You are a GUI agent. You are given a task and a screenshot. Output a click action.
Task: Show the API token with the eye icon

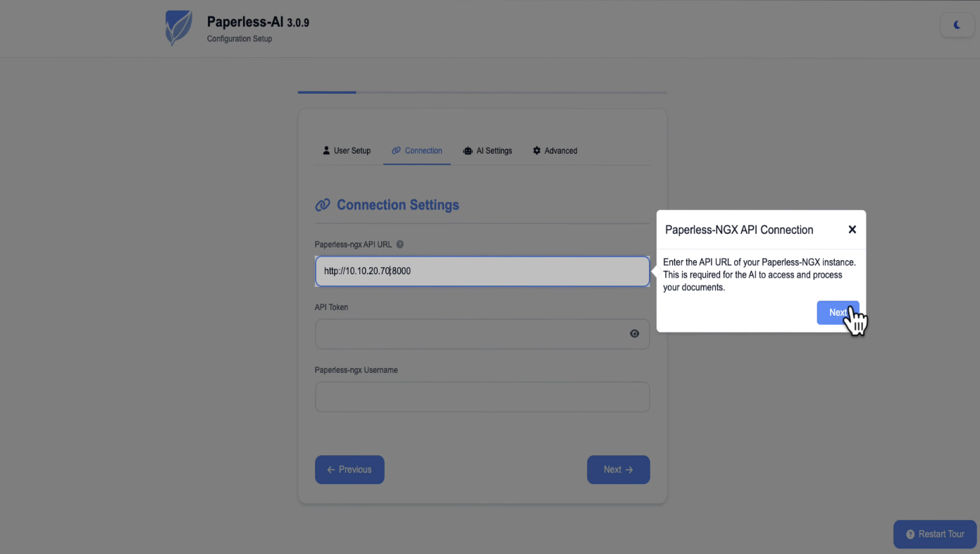(x=635, y=334)
